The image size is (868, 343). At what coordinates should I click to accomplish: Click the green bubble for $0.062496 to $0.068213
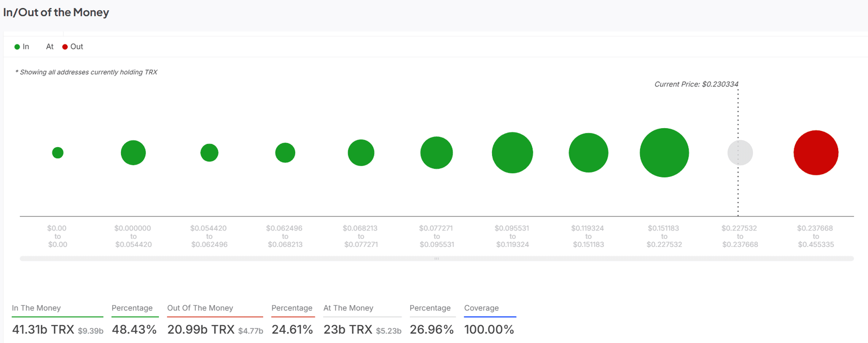[285, 153]
